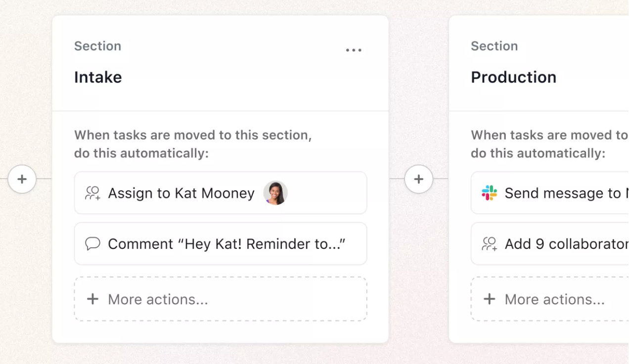Click the add-collaborators icon in Production
The width and height of the screenshot is (630, 364).
point(490,243)
